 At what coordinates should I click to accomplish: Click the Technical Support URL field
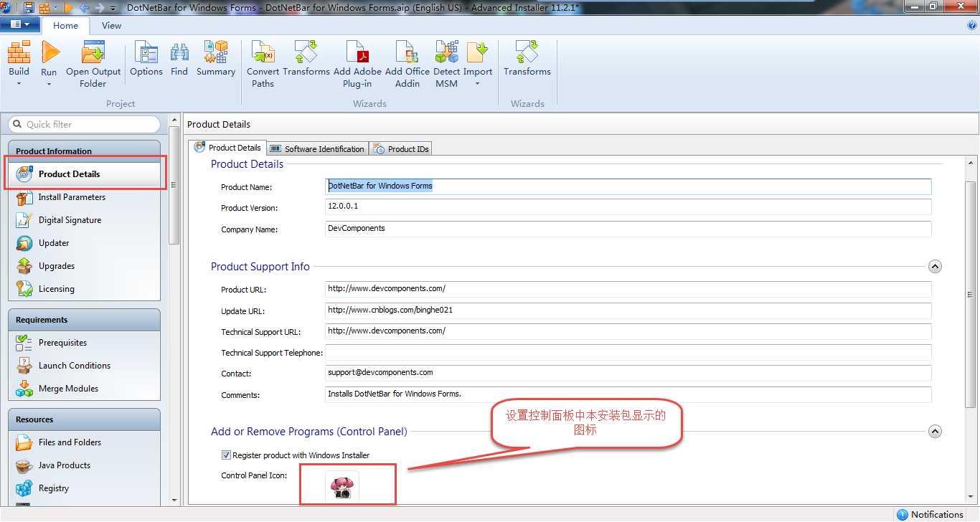(x=628, y=331)
